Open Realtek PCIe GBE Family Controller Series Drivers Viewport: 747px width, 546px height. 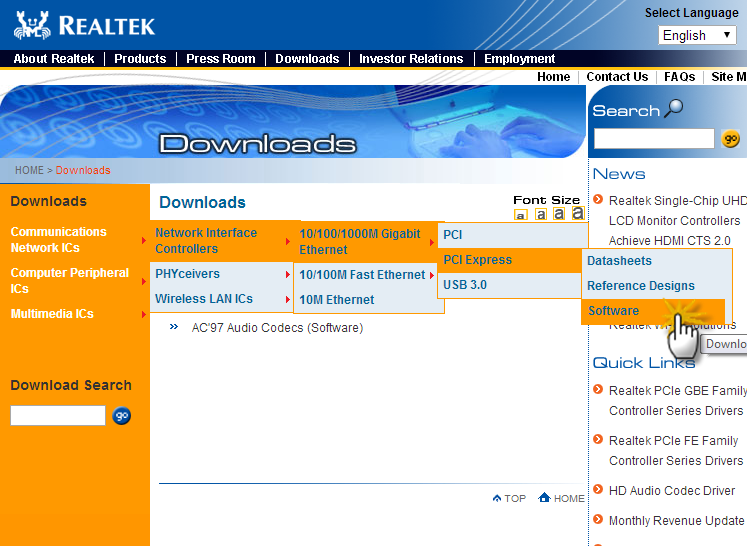click(678, 401)
